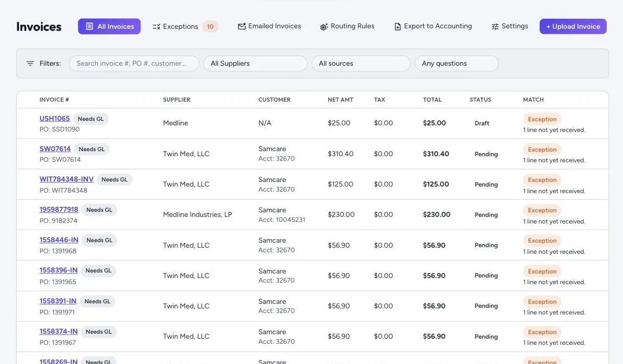Click Needs GL tag on SW07614 row
This screenshot has width=623, height=364.
tap(92, 149)
